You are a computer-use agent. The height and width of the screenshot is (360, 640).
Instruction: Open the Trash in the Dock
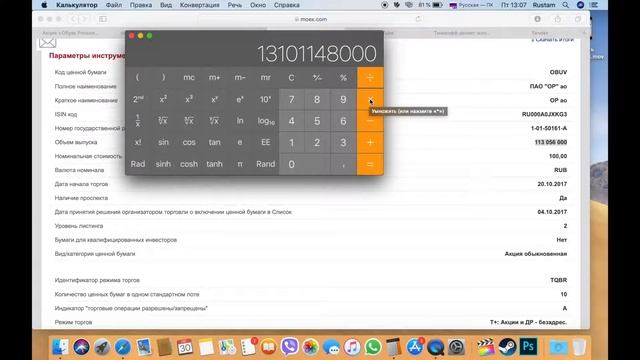579,347
